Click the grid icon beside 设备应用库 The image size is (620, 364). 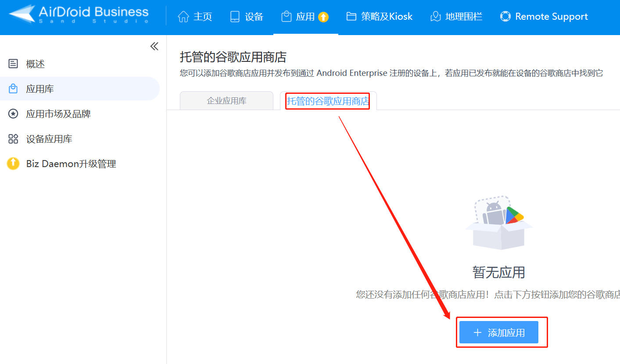click(13, 139)
